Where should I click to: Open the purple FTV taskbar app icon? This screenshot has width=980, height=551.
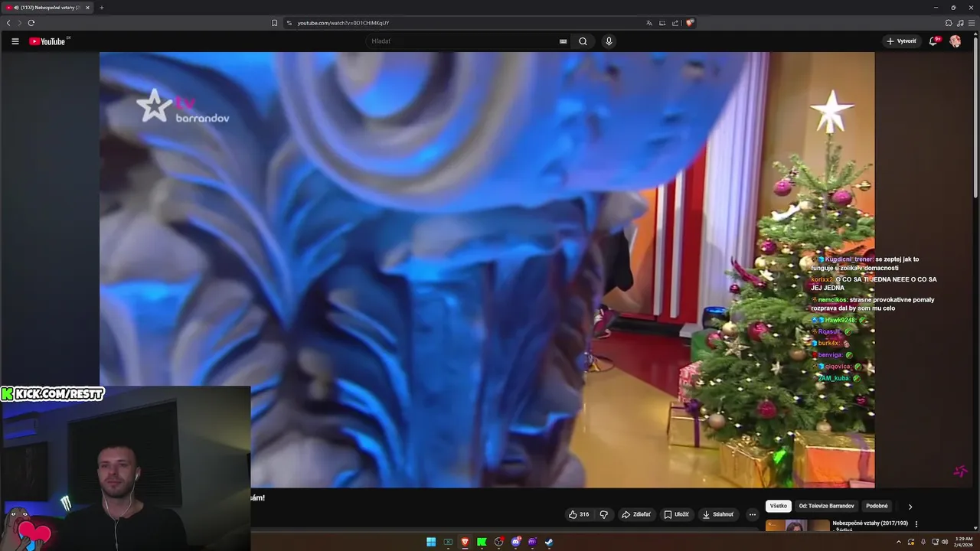pos(532,542)
